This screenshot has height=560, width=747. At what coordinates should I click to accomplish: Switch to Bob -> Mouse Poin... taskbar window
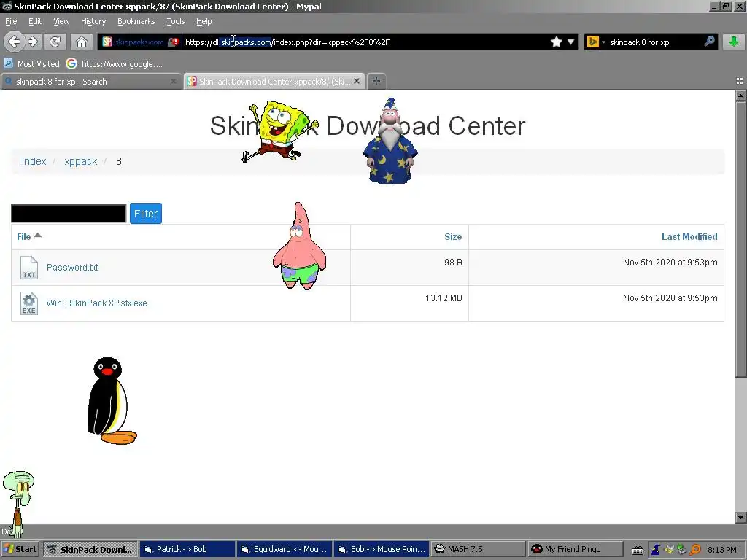coord(381,549)
